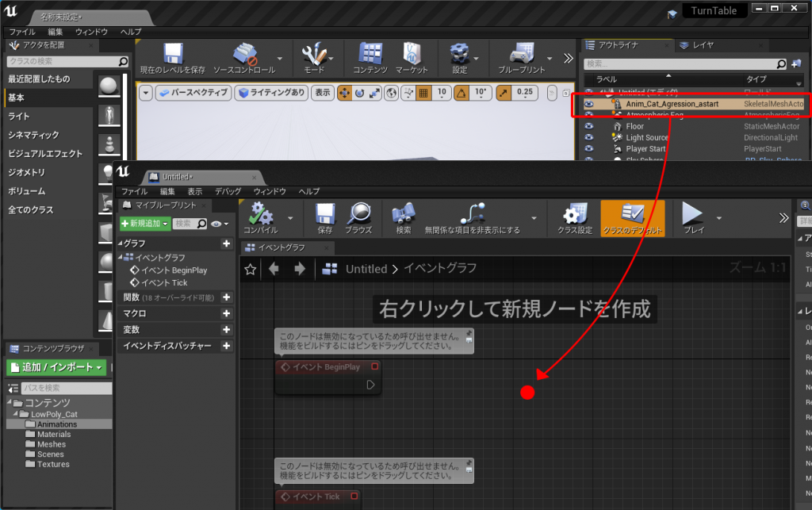Click the Add/Import (追加/インポート) button

tap(56, 367)
